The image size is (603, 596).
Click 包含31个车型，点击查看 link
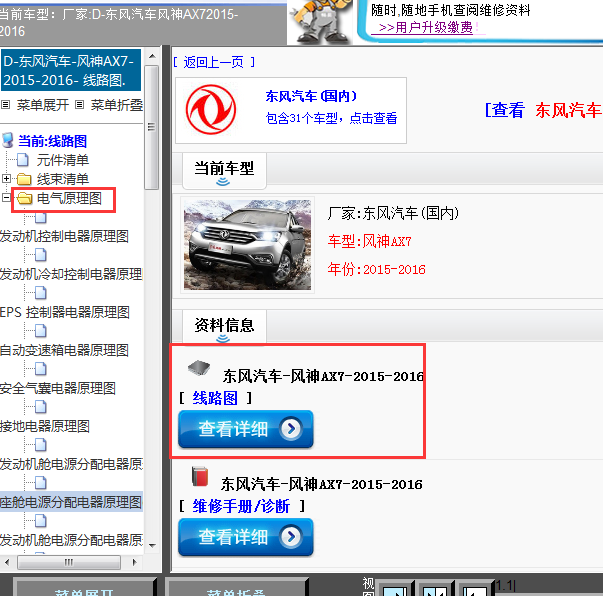(331, 118)
